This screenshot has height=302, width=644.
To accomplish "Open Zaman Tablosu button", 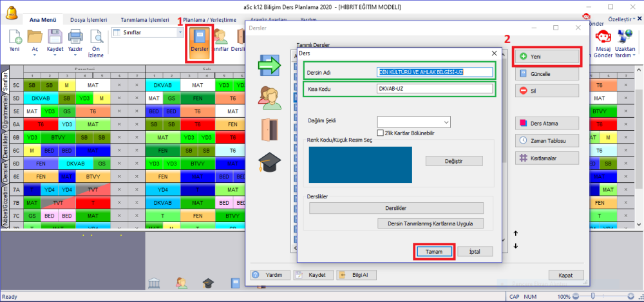I will 547,140.
